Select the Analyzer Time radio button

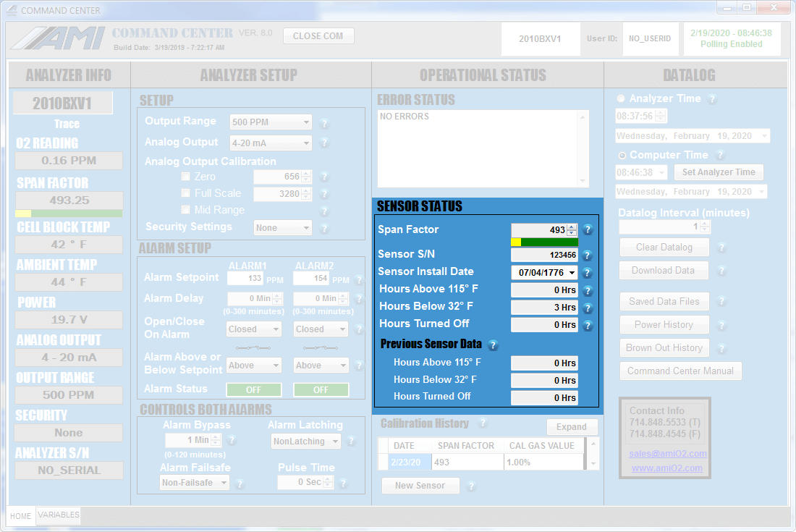[621, 98]
